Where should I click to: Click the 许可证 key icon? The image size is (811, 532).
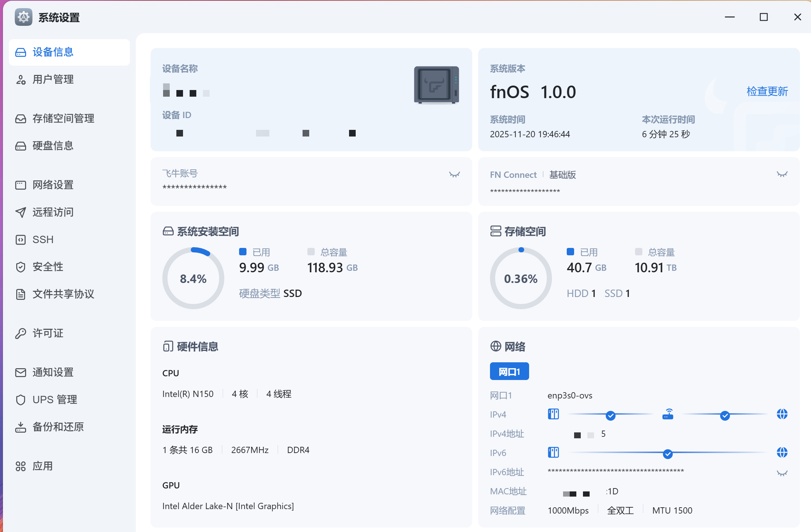[x=21, y=334]
